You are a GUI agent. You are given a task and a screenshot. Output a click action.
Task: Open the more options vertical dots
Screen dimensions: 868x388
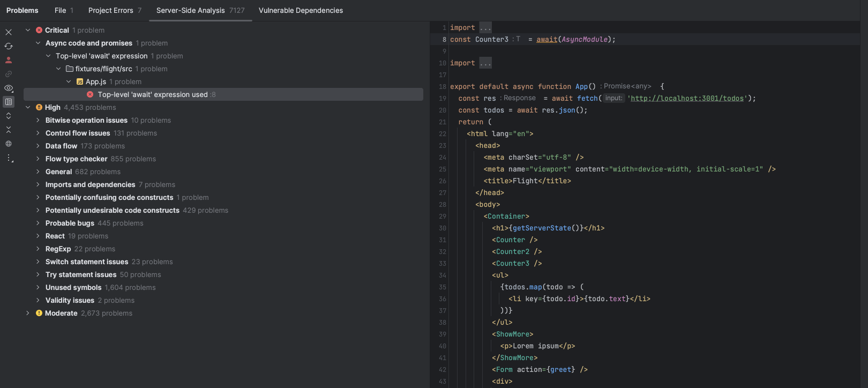click(x=9, y=158)
